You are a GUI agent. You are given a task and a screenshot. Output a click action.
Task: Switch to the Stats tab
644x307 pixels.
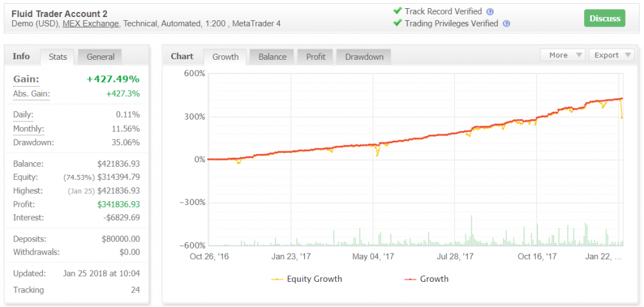tap(58, 57)
